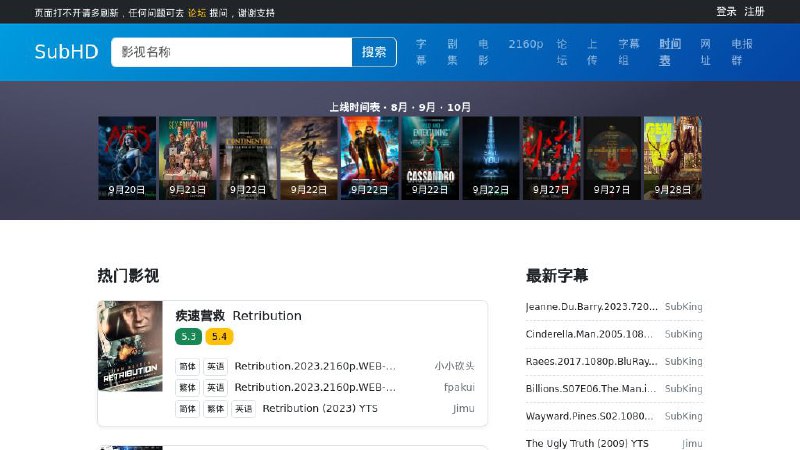Open the first poster dated 9月20日
This screenshot has width=800, height=450.
pos(127,158)
